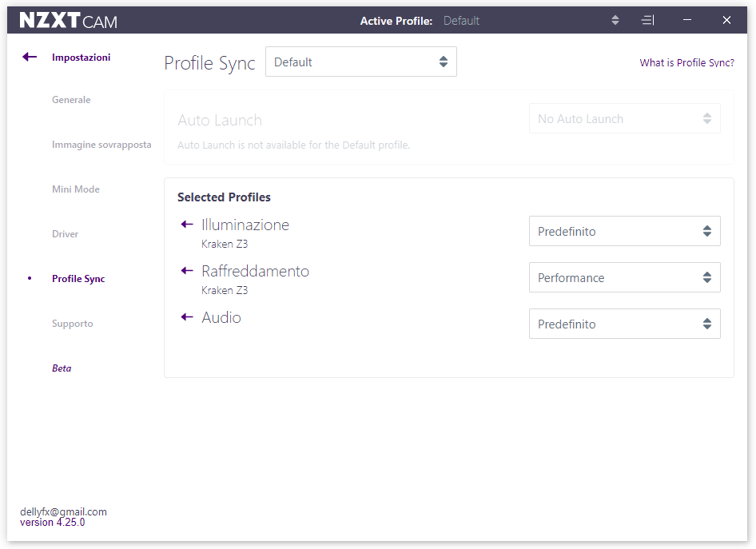756x549 pixels.
Task: Open the Illuminazione profile dropdown
Action: coord(624,232)
